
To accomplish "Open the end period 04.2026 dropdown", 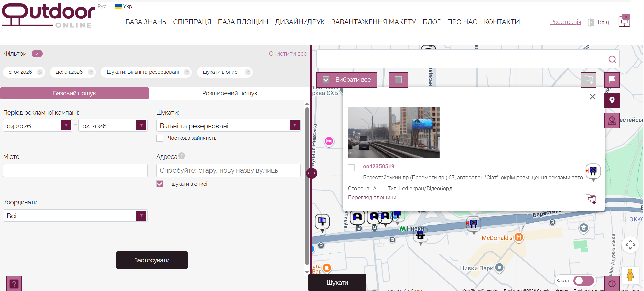I will [x=141, y=125].
